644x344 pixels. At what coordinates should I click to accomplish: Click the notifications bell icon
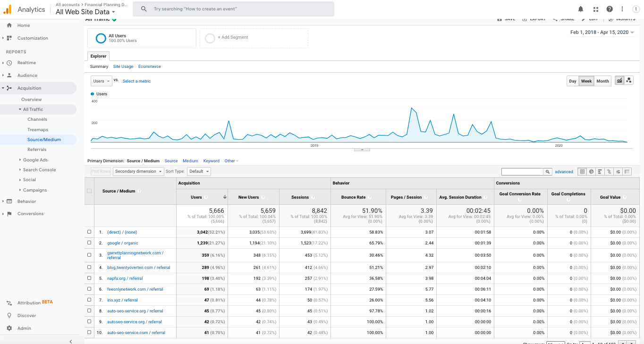tap(581, 9)
